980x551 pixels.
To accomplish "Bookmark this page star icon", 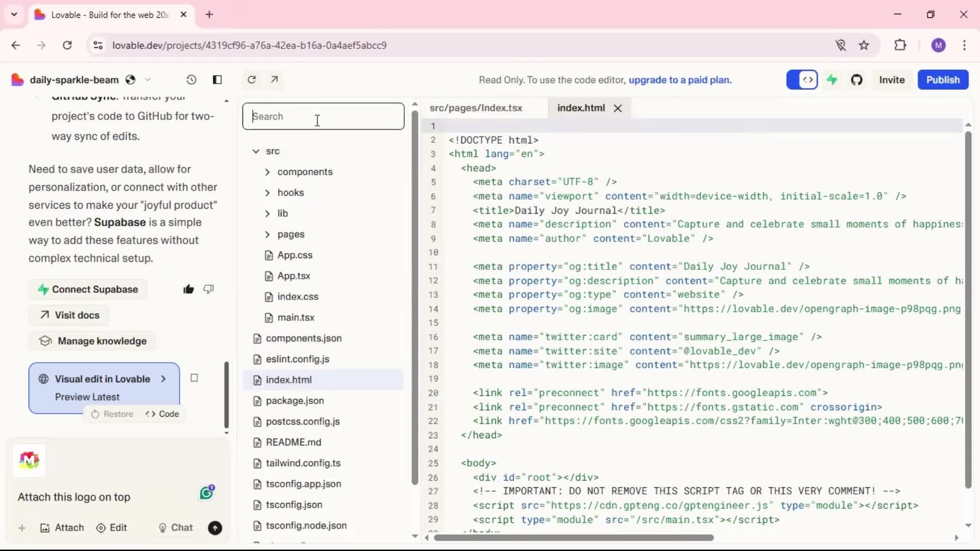I will click(x=864, y=45).
